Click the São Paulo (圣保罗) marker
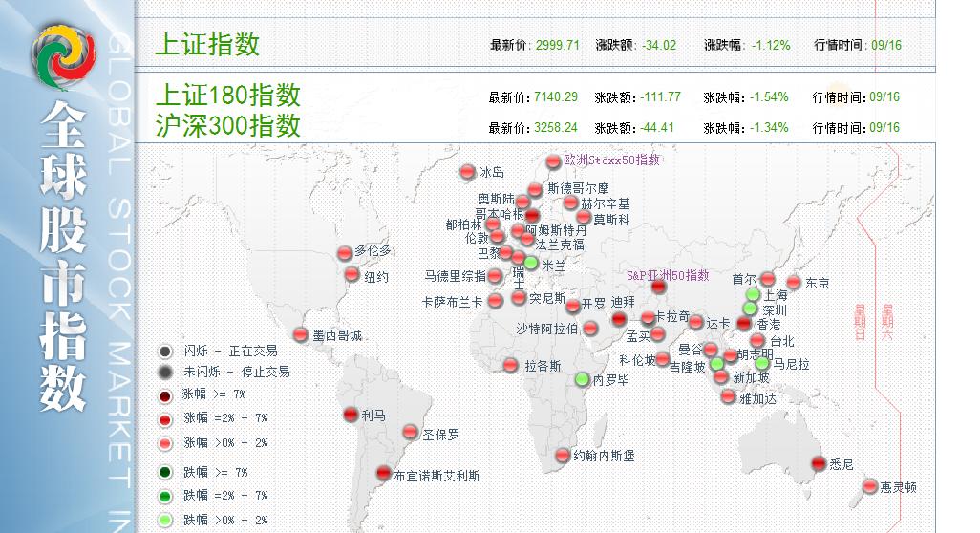Image resolution: width=980 pixels, height=533 pixels. click(411, 432)
